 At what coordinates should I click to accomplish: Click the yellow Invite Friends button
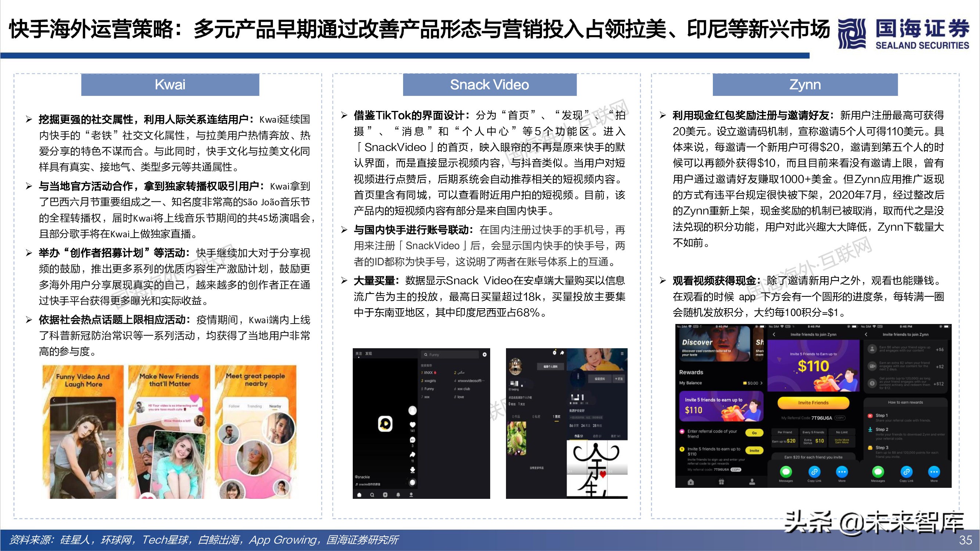pos(814,403)
